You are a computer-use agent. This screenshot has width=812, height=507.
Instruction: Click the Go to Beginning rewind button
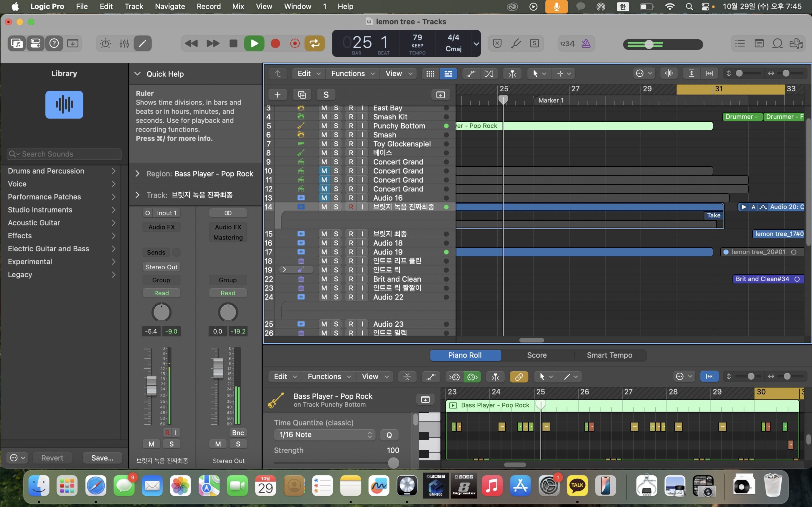tap(191, 44)
